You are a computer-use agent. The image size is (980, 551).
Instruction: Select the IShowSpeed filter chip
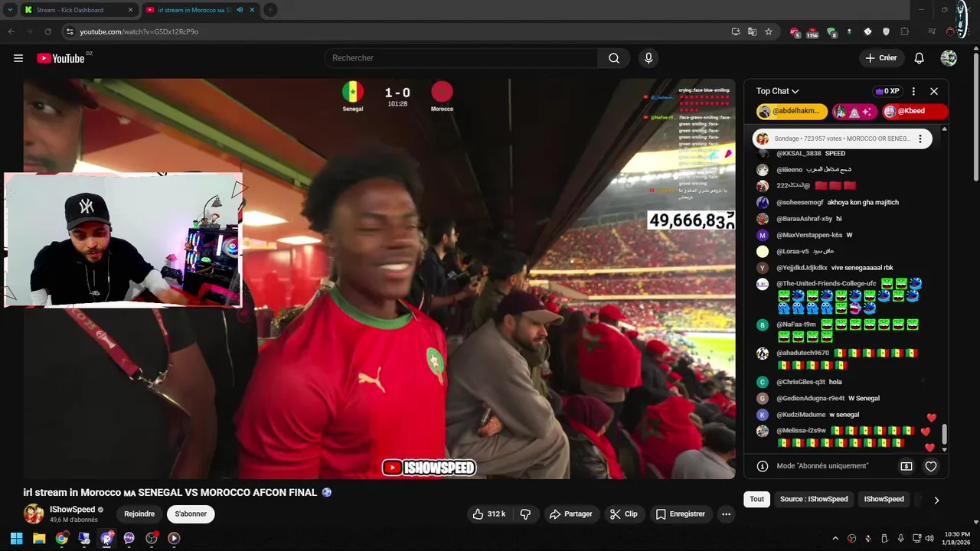[884, 499]
